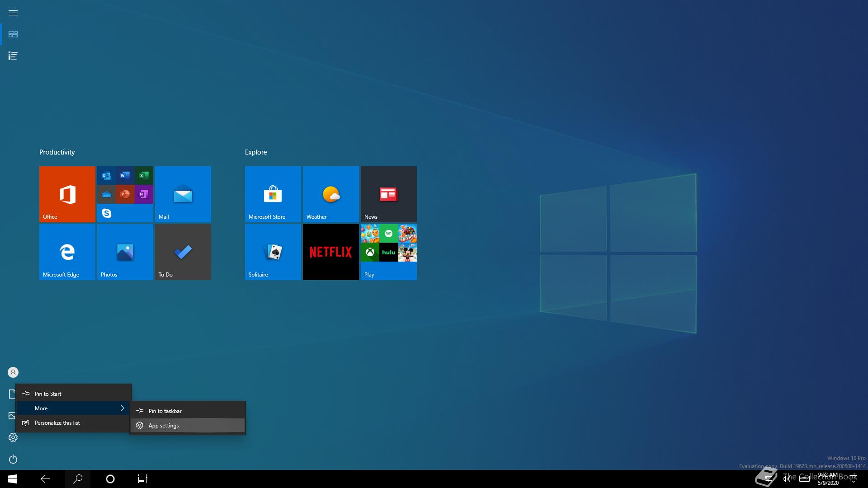
Task: Click the Explore group header
Action: pos(256,152)
